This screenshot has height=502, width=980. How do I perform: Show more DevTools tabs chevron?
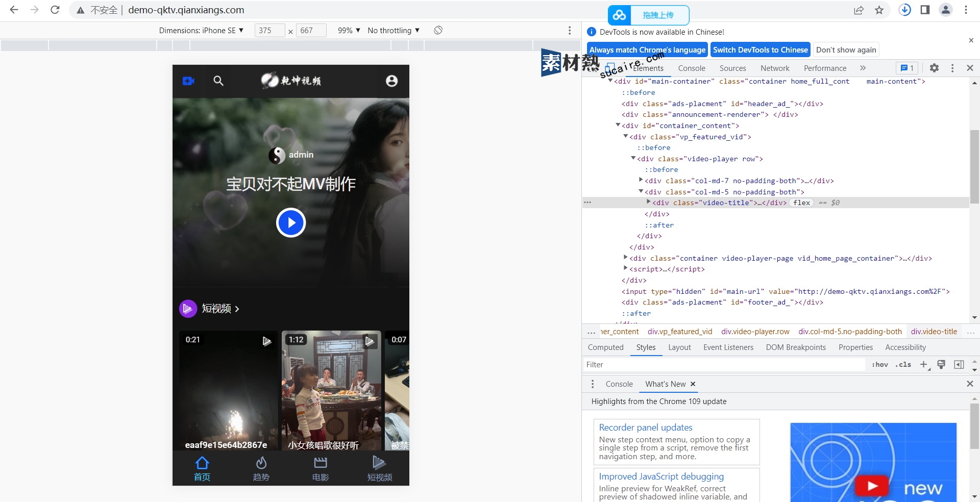click(863, 68)
